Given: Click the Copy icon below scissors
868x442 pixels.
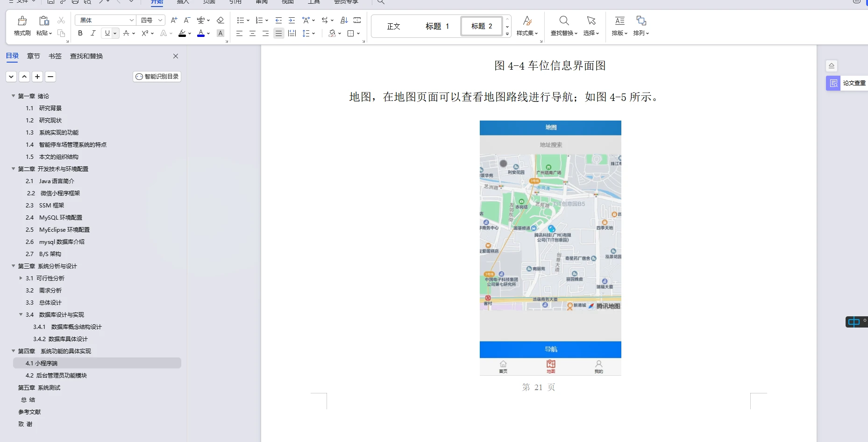Looking at the screenshot, I should coord(61,33).
